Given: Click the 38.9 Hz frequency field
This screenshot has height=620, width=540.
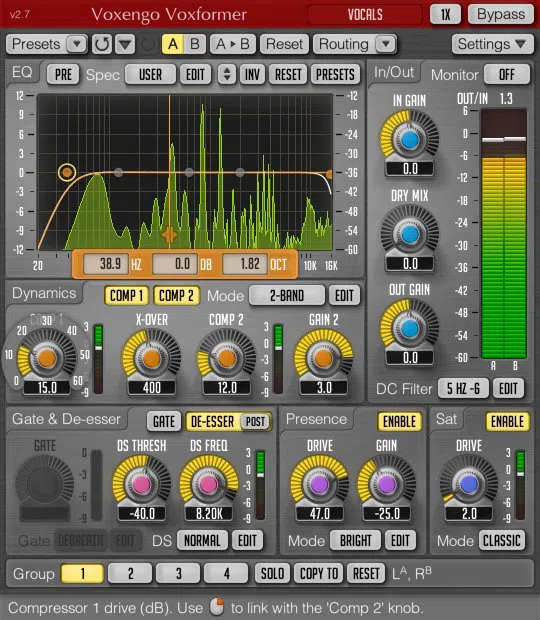Looking at the screenshot, I should pos(106,264).
